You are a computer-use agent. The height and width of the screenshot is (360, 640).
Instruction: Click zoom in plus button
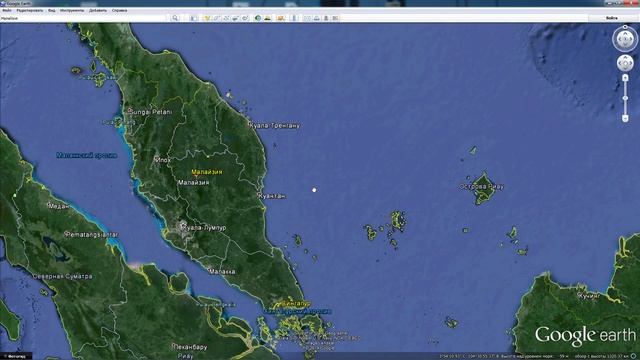click(x=625, y=77)
